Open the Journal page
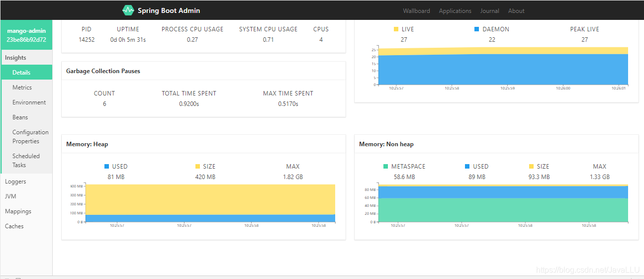This screenshot has width=644, height=279. pos(490,11)
